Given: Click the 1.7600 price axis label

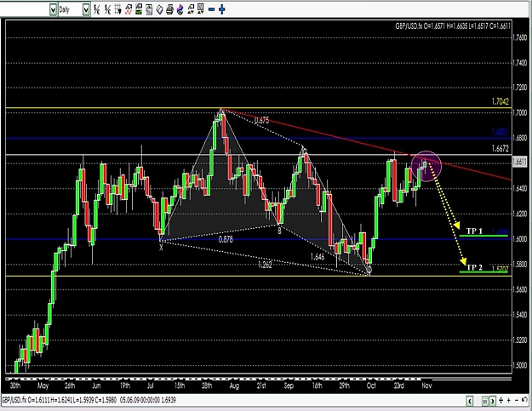Looking at the screenshot, I should tap(520, 37).
